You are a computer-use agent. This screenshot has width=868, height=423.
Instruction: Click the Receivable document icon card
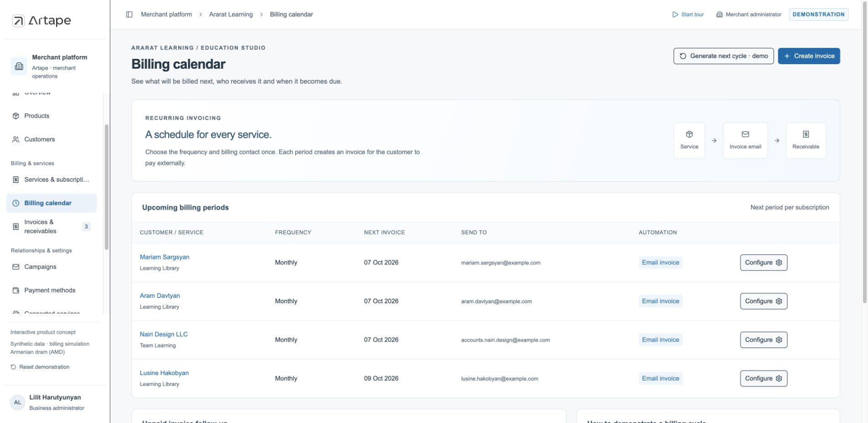pyautogui.click(x=806, y=140)
